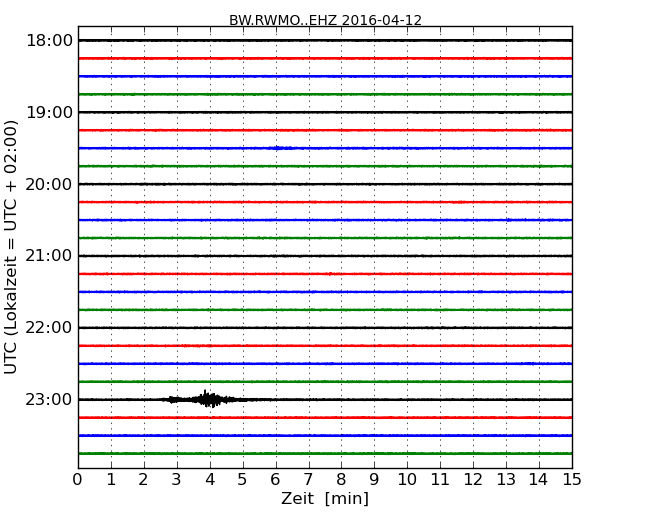Click the y-axis label UTC (Lokalzeit = UTC + 02:00)

pos(11,247)
